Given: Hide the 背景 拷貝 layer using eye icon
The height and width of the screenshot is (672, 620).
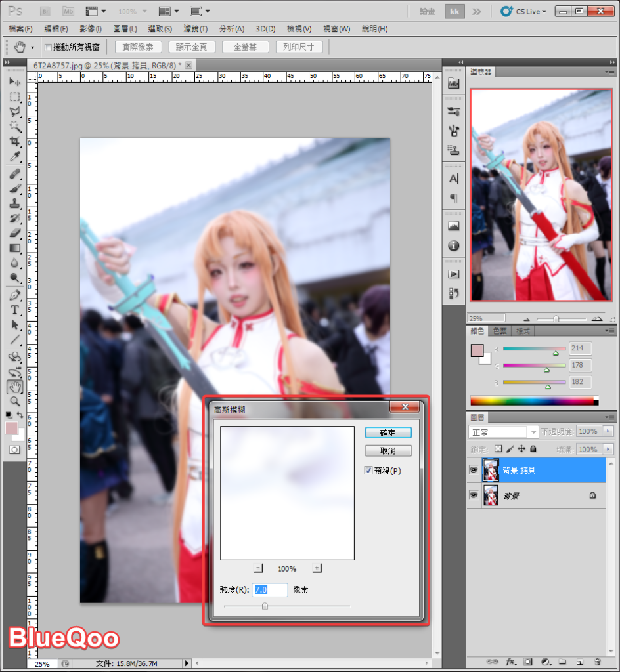Looking at the screenshot, I should (473, 470).
